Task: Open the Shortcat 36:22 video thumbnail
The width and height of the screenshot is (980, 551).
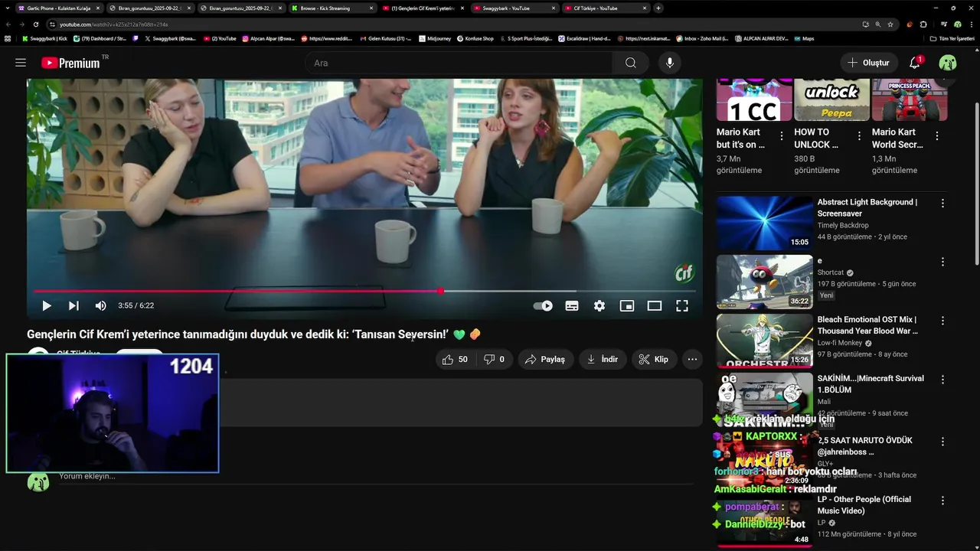Action: click(765, 282)
